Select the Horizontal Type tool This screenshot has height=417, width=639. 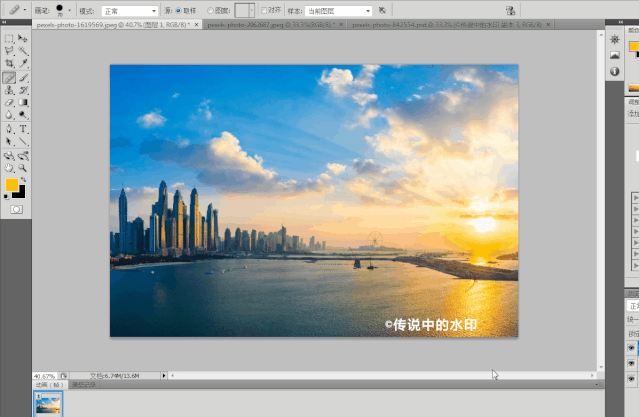(x=23, y=129)
